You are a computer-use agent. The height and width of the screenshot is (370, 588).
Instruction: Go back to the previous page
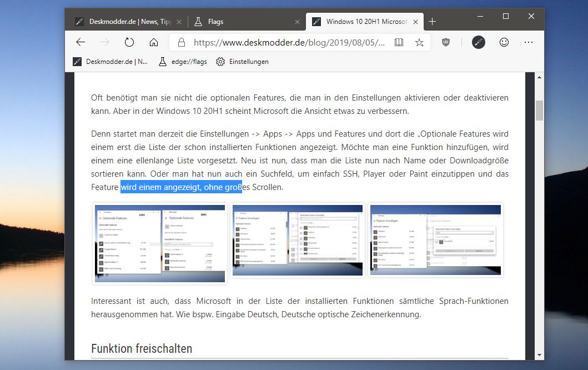(x=81, y=42)
